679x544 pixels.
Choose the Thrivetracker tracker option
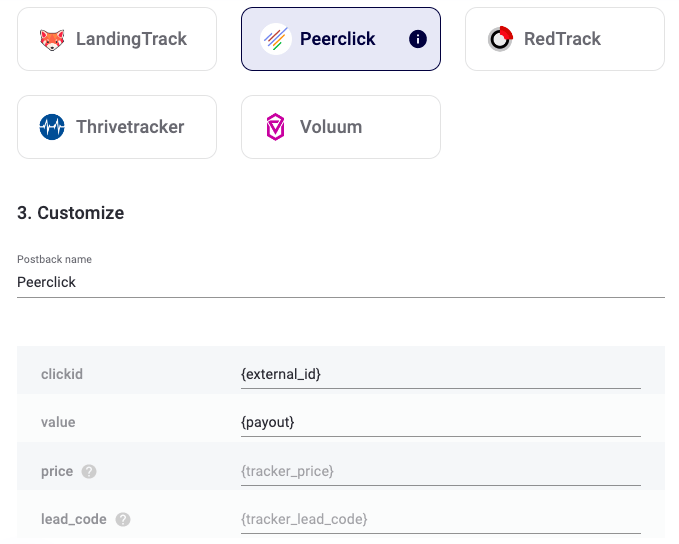tap(117, 127)
